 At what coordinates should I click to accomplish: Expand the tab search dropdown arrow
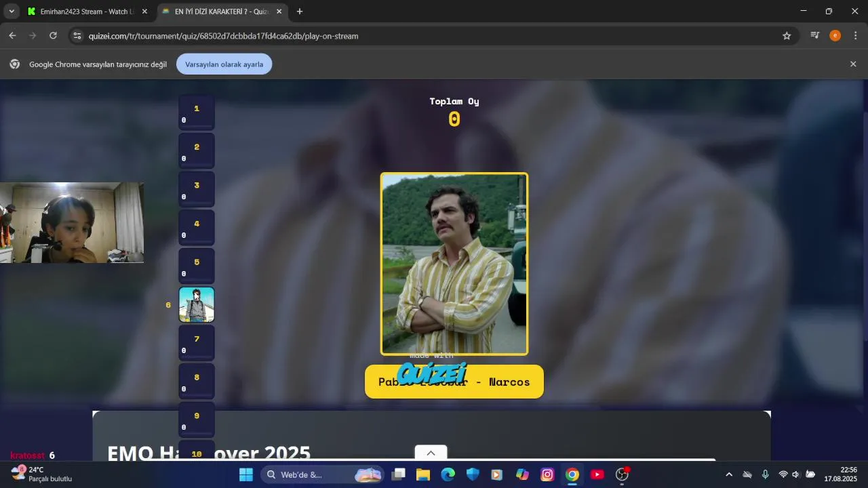(12, 12)
